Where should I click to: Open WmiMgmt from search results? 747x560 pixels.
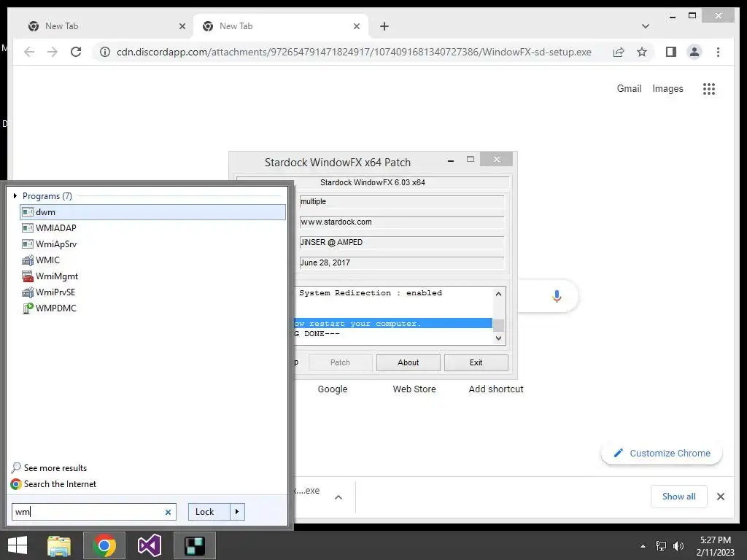point(153,276)
